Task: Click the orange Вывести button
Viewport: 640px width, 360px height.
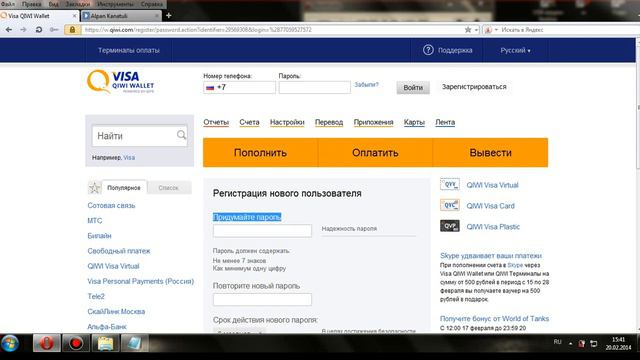Action: [x=490, y=153]
